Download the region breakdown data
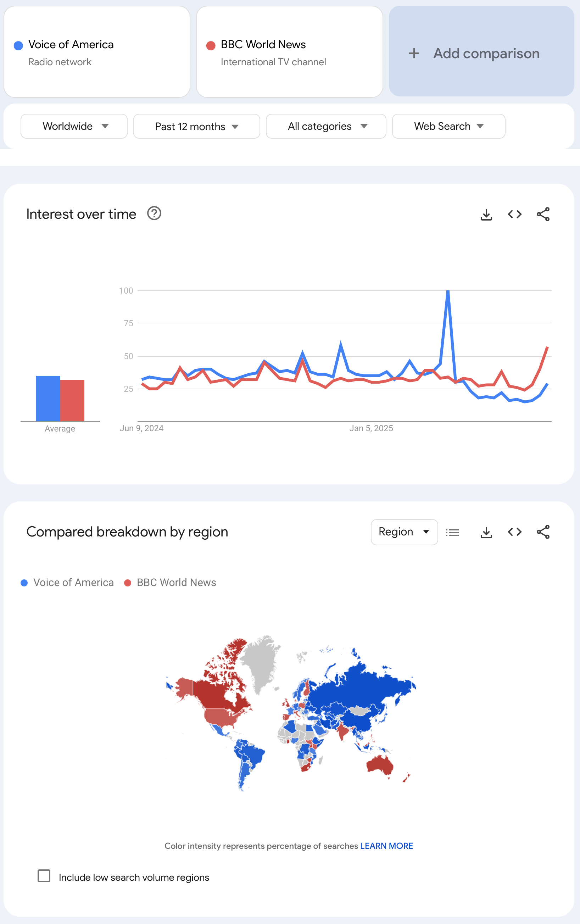 [486, 532]
